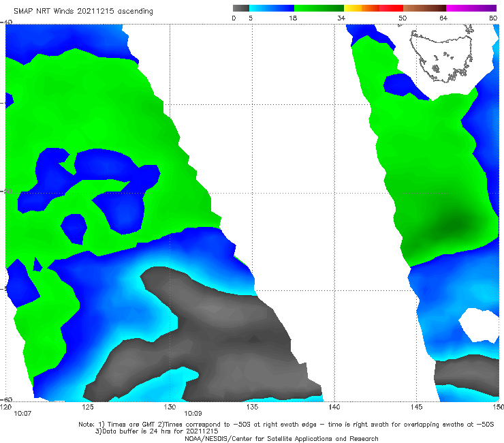Click the yellow-orange color bar segment after 34

tap(362, 8)
